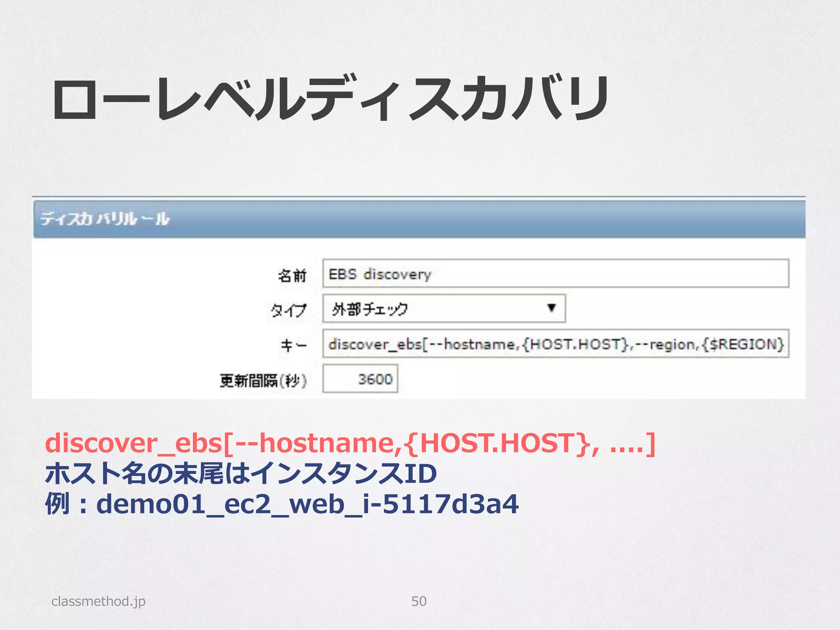Viewport: 840px width, 630px height.
Task: Click the slide page number 50
Action: coord(419,601)
